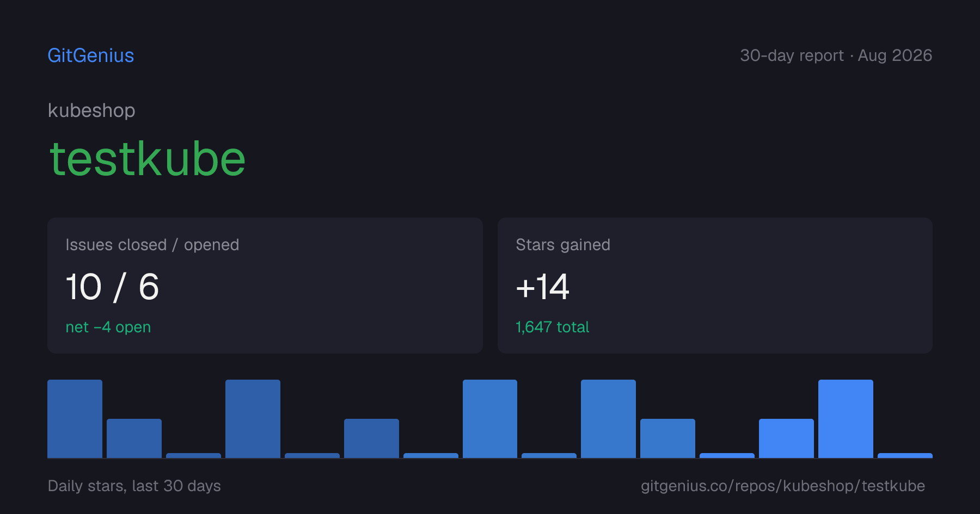Viewport: 980px width, 514px height.
Task: Click the Daily stars, last 30 days caption
Action: (134, 486)
